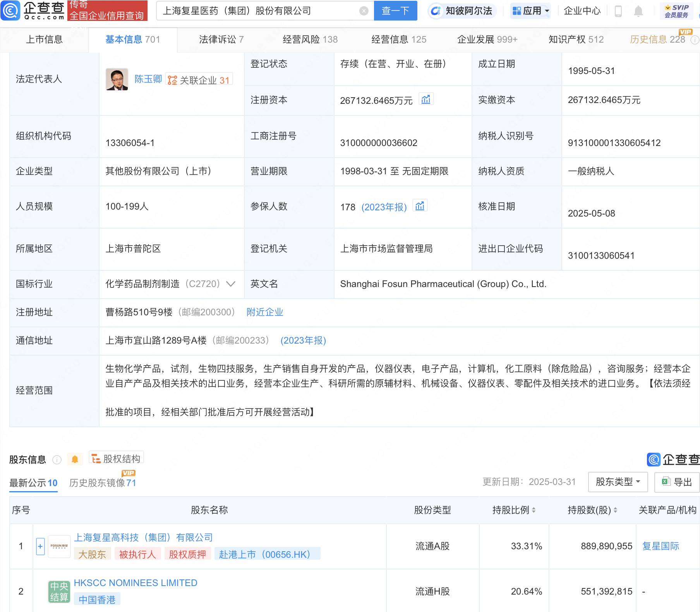Select registration number 310000000036602
This screenshot has height=612, width=700.
[x=379, y=143]
